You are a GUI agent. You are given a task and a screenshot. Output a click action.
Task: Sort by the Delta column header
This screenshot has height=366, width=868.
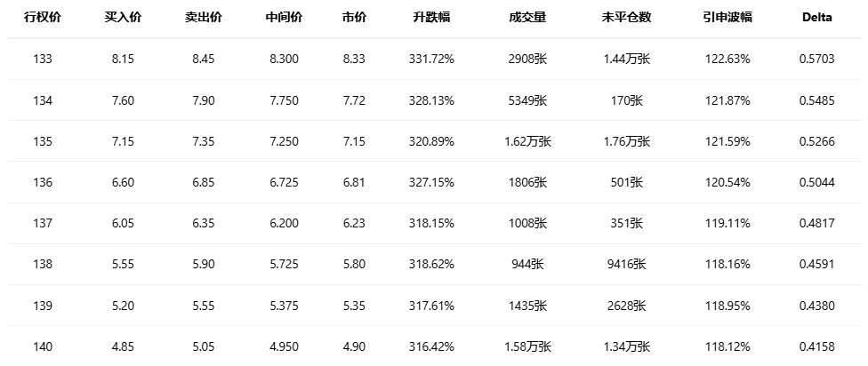pyautogui.click(x=816, y=17)
